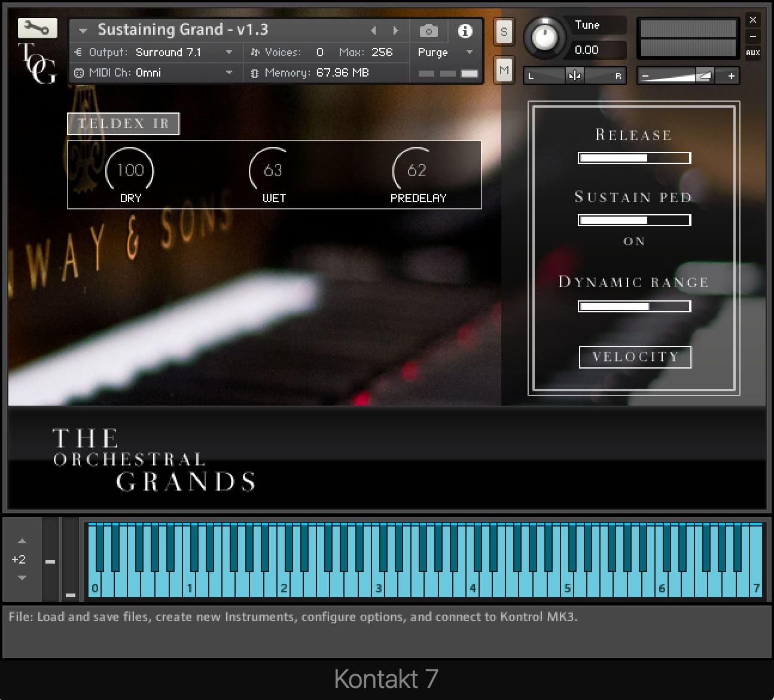Shift keyboard octave down arrow
Viewport: 774px width, 700px height.
(22, 578)
